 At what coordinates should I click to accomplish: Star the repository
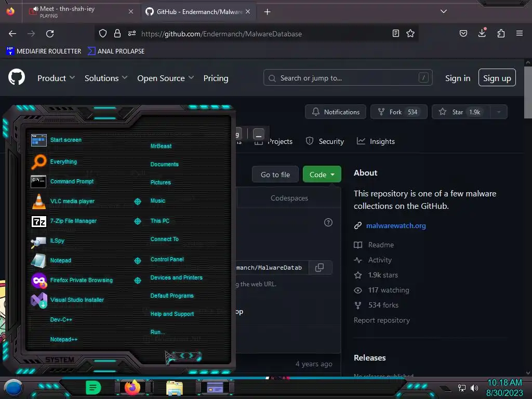click(x=461, y=112)
